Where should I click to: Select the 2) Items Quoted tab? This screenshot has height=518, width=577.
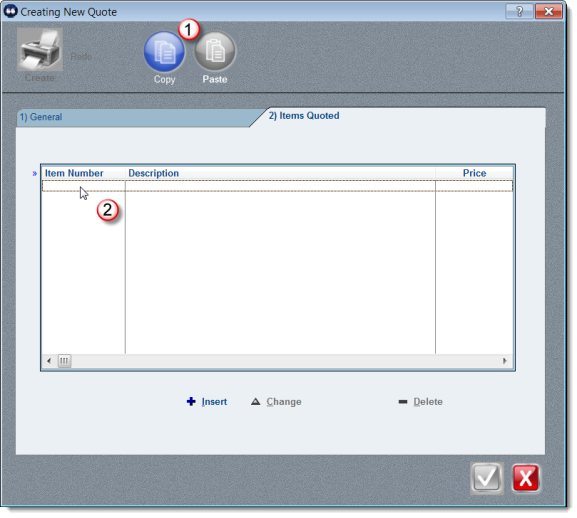tap(304, 116)
